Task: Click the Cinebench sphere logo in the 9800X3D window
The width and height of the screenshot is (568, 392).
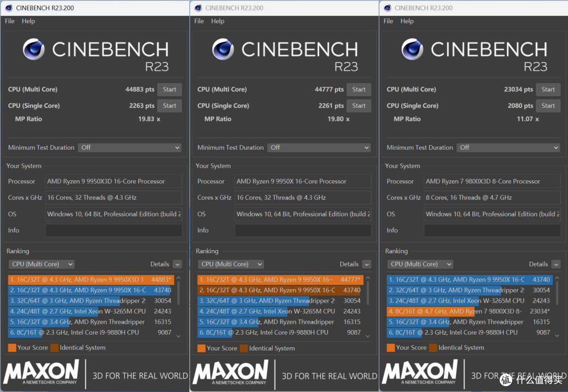Action: coord(412,49)
